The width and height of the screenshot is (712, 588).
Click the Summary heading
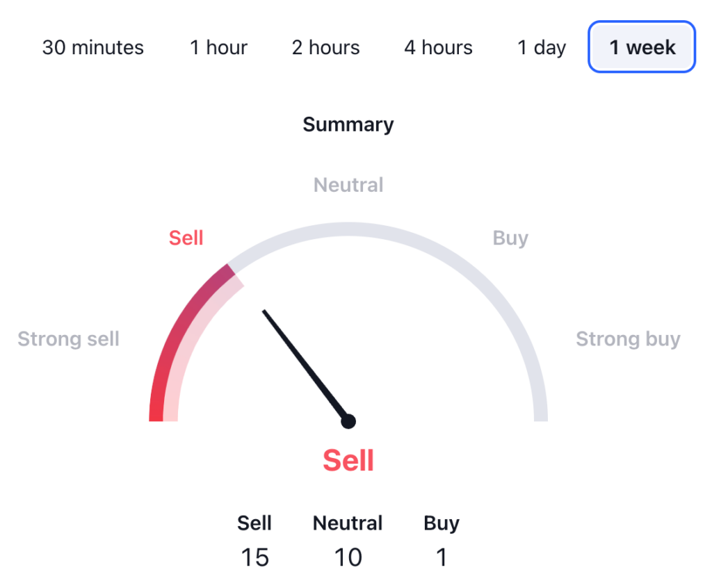(x=348, y=124)
